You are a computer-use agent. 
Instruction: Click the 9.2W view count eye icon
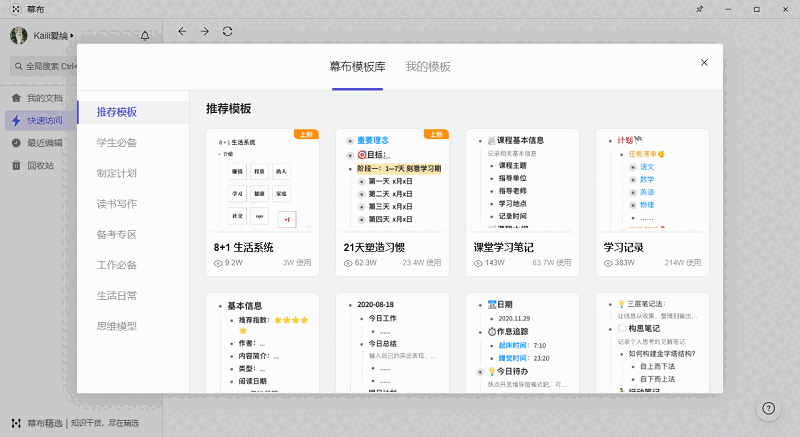coord(218,263)
